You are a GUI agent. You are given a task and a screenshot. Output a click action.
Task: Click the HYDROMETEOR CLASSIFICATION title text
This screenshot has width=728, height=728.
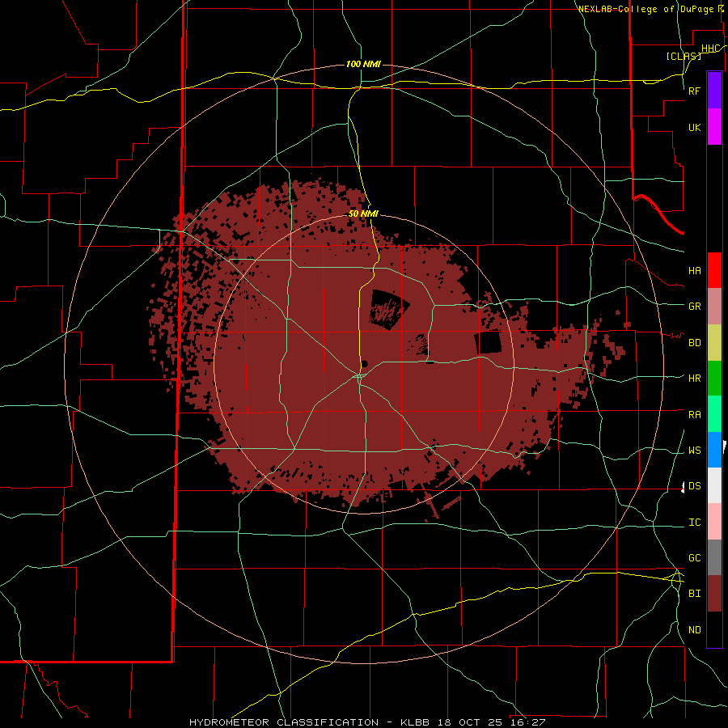click(x=284, y=722)
